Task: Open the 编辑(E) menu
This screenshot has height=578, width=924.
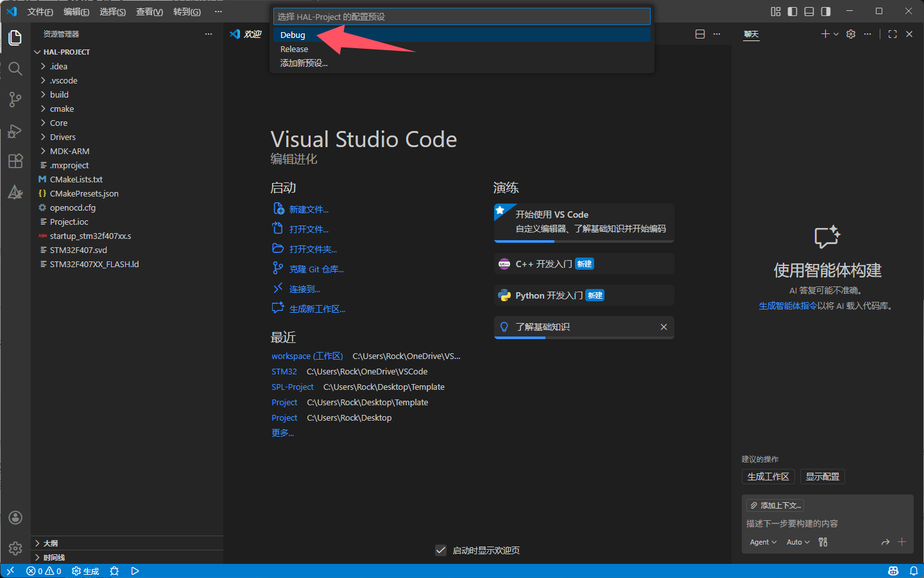Action: pos(76,12)
